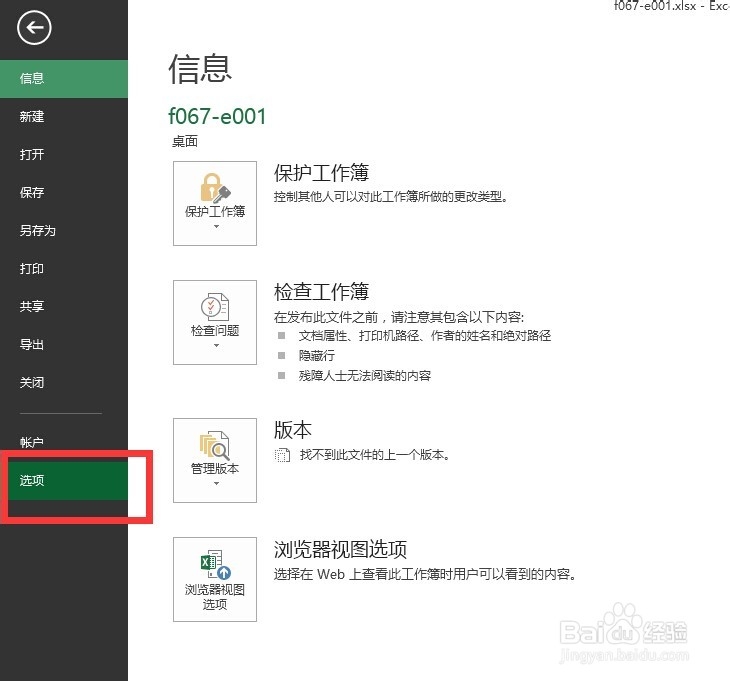Click the 管理版本 magnifier documents icon
Screen dimensions: 730x681
pyautogui.click(x=215, y=445)
